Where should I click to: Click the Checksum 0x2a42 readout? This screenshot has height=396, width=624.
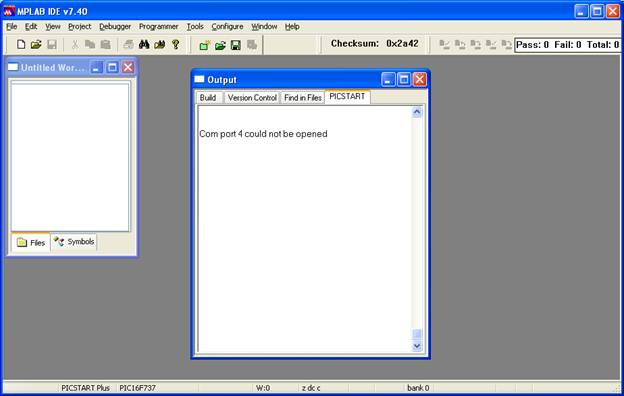pyautogui.click(x=374, y=43)
